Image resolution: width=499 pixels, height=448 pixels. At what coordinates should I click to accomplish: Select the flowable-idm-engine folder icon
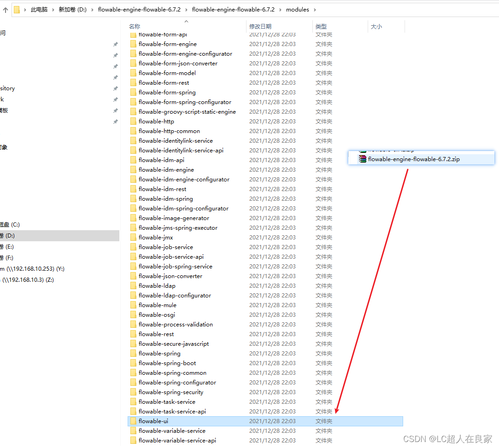point(133,170)
